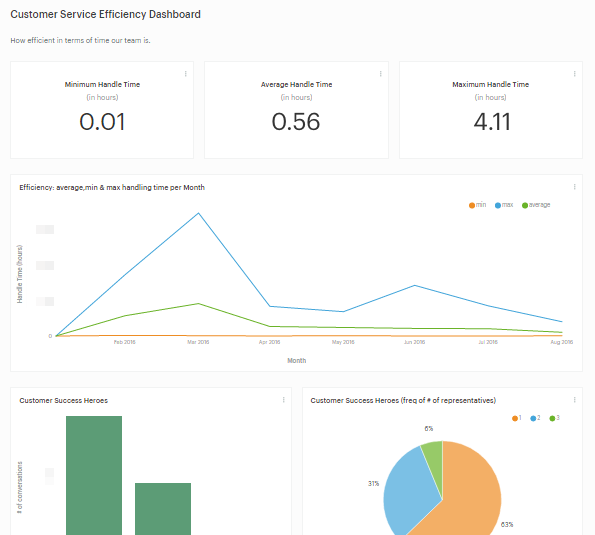Click the Feb 2016 axis label
Screen dimensions: 595x535
point(124,342)
